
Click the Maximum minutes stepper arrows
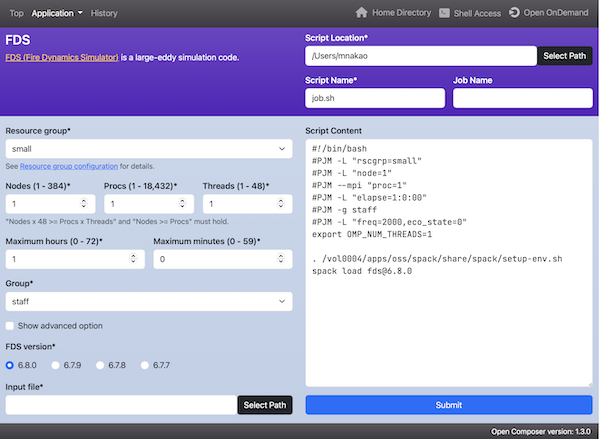click(x=281, y=259)
